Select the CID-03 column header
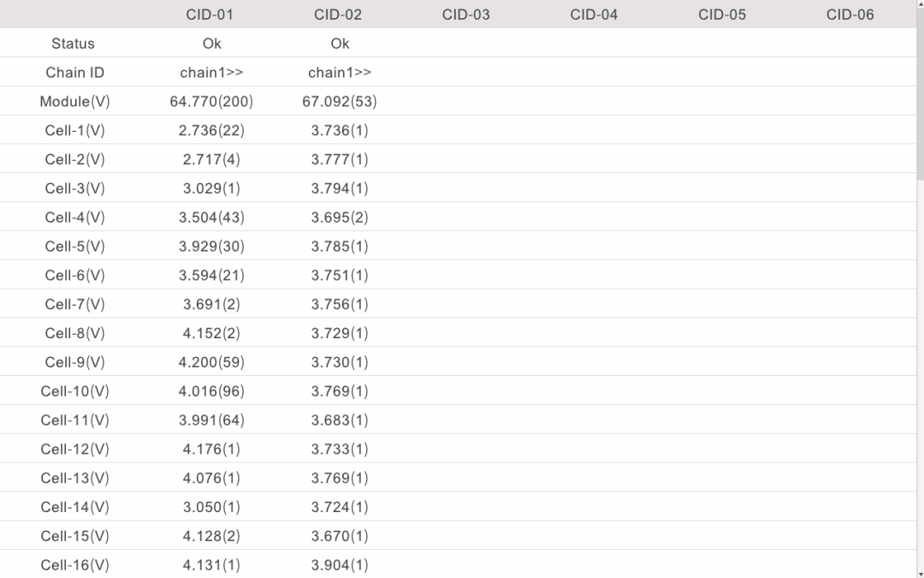924x578 pixels. (x=466, y=15)
